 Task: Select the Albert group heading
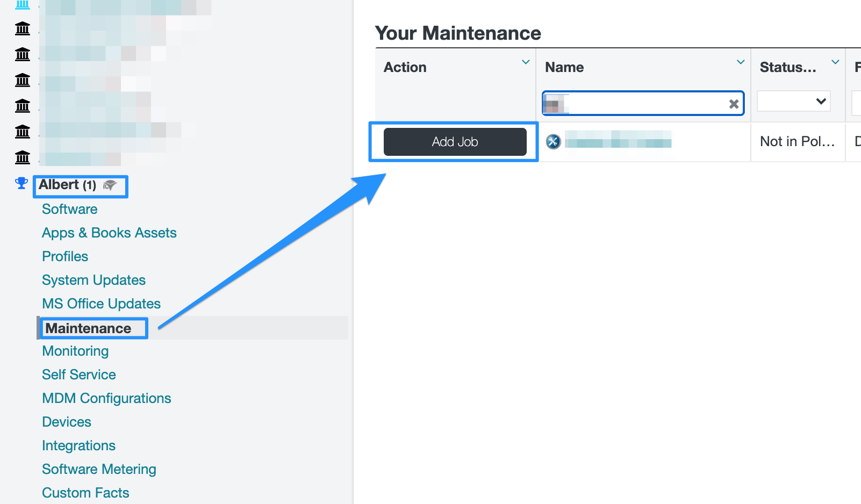point(67,185)
